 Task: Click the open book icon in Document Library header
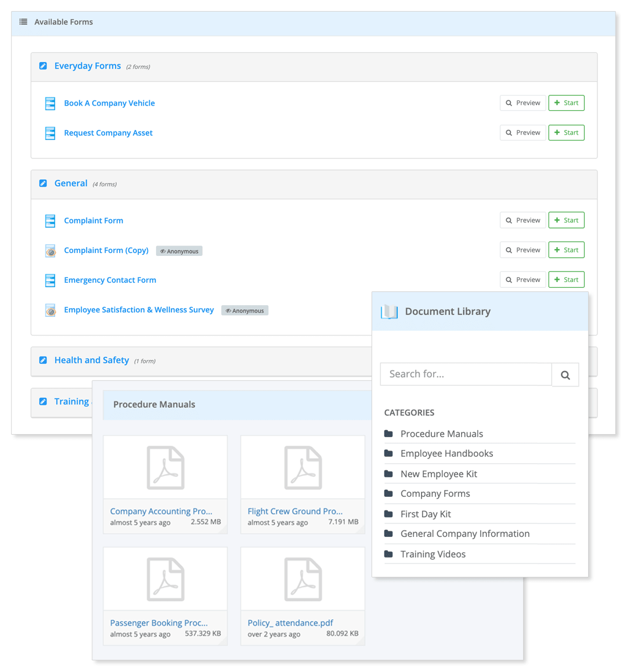click(x=390, y=311)
